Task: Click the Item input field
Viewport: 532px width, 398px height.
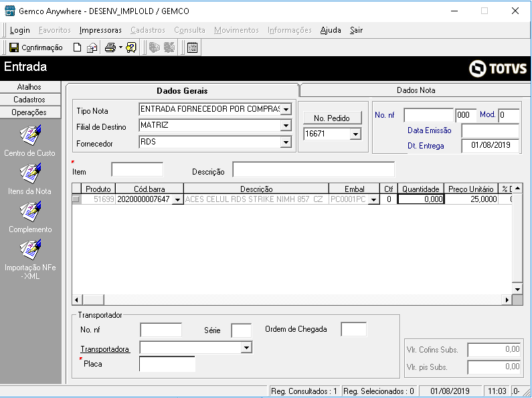Action: point(137,169)
